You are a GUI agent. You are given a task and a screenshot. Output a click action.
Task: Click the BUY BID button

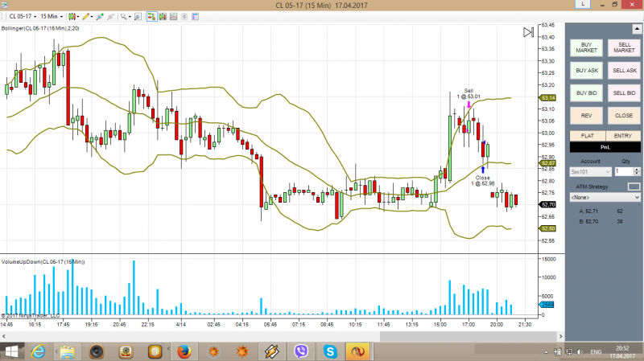(586, 93)
